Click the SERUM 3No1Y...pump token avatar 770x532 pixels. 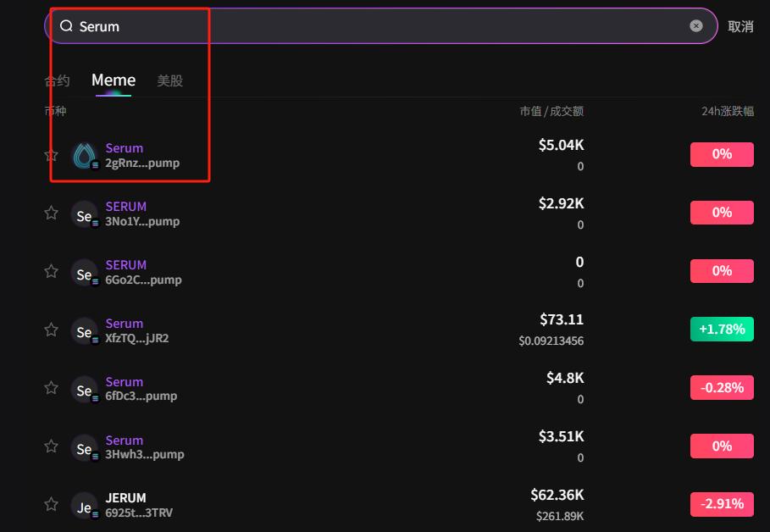coord(85,215)
